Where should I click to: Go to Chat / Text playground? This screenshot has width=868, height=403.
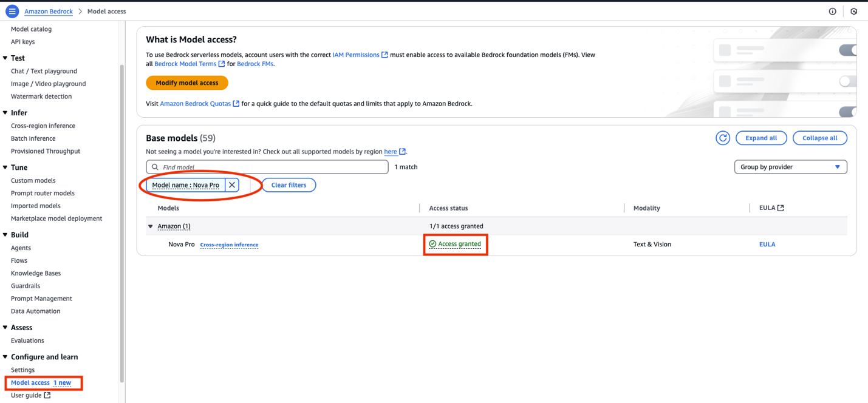[x=44, y=71]
